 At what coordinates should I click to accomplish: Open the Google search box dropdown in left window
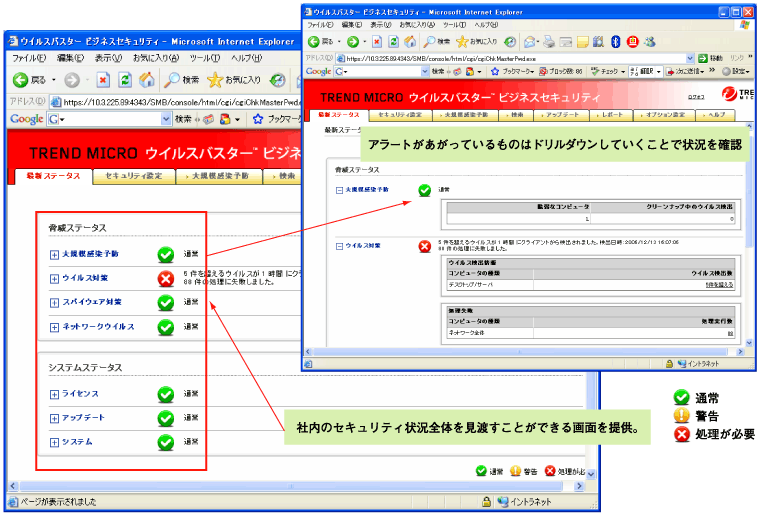point(166,119)
